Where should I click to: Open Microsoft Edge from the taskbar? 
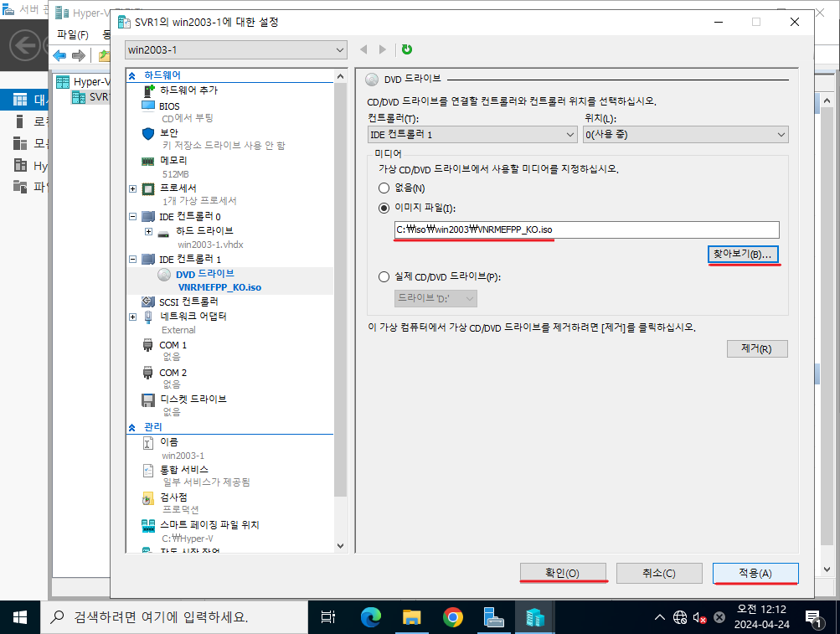(x=370, y=617)
